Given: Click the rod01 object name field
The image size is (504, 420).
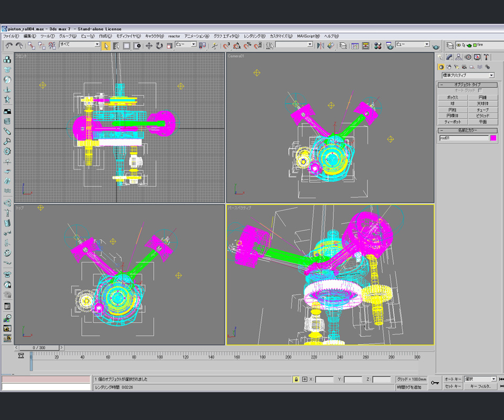Looking at the screenshot, I should coord(464,138).
